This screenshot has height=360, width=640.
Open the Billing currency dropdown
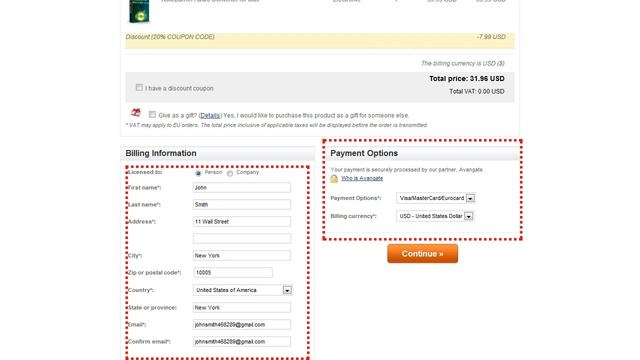pos(435,216)
